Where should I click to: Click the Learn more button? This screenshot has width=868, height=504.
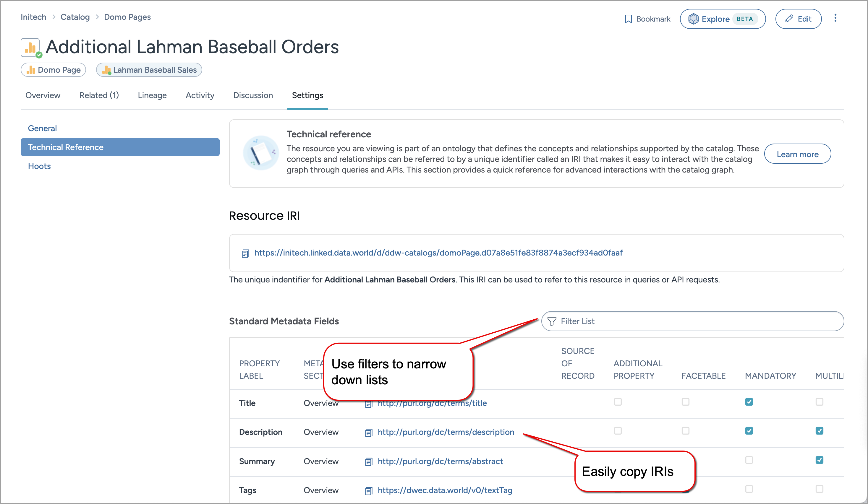tap(798, 154)
